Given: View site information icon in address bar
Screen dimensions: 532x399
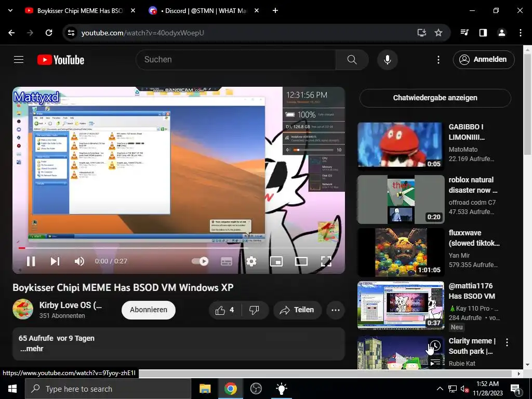Looking at the screenshot, I should pyautogui.click(x=71, y=33).
